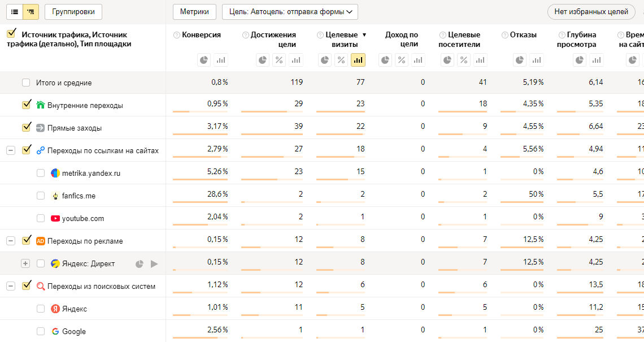Click play arrow icon in Яндекс: Директ row

tap(154, 263)
